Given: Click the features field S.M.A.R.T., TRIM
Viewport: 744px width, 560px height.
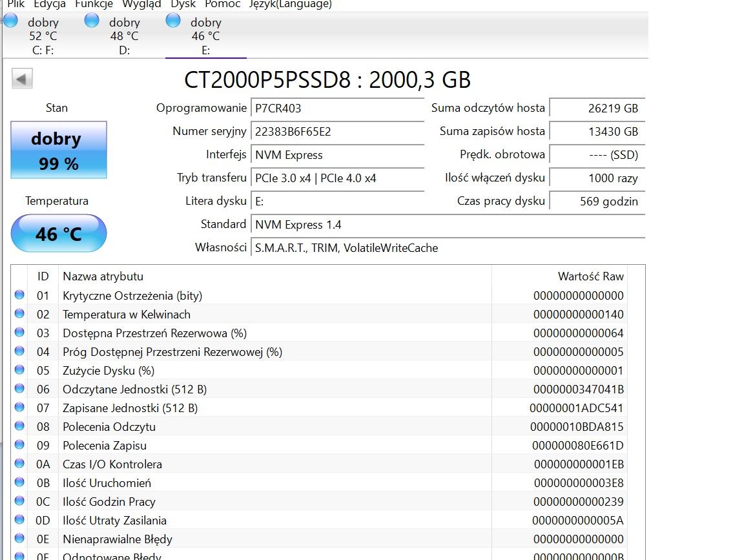Looking at the screenshot, I should tap(448, 248).
